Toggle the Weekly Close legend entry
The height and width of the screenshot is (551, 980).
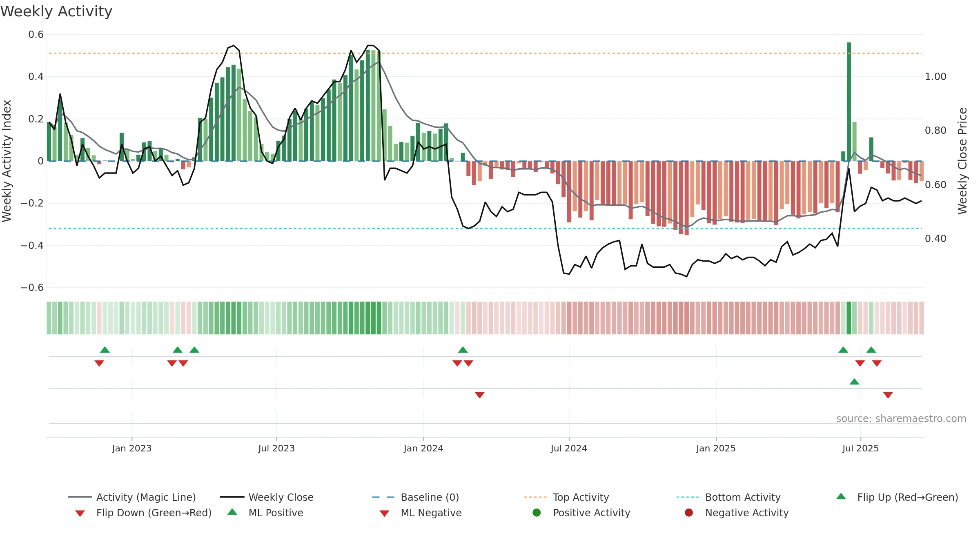pyautogui.click(x=267, y=497)
